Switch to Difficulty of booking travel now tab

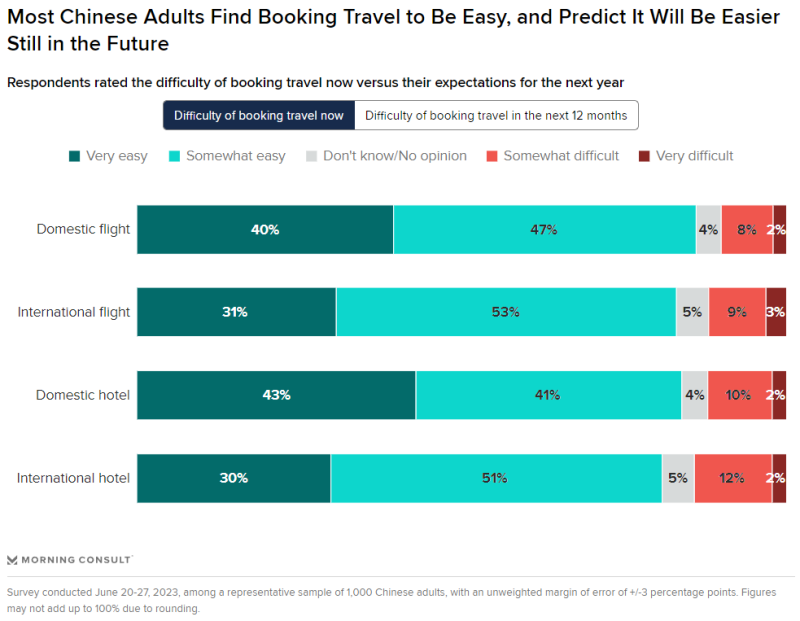tap(259, 116)
